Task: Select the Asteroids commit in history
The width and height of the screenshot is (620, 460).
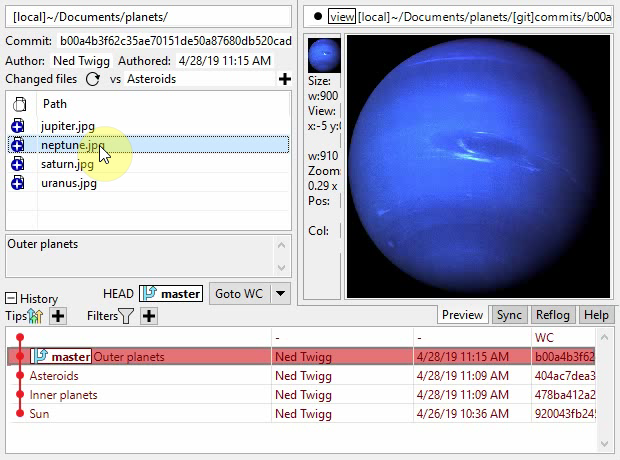Action: (x=54, y=376)
